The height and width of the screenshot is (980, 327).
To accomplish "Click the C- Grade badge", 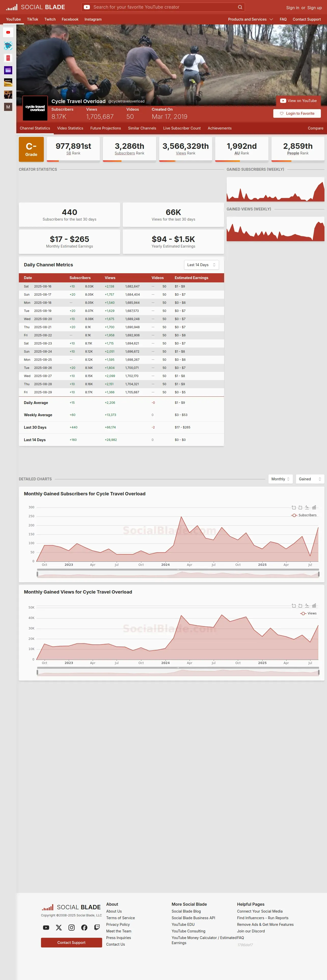I will [31, 149].
